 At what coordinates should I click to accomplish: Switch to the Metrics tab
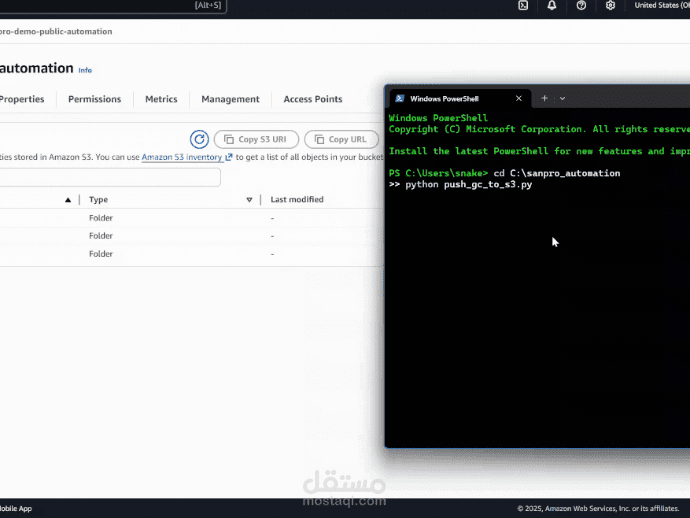(161, 99)
